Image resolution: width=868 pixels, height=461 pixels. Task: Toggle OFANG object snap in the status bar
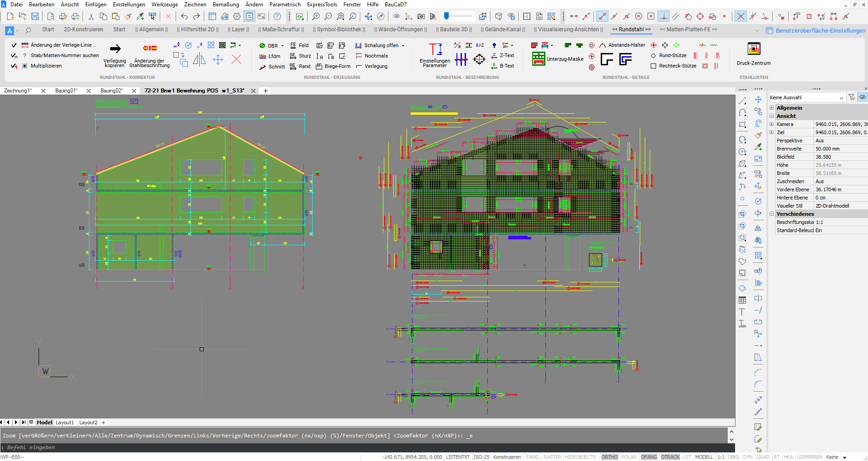(x=648, y=457)
